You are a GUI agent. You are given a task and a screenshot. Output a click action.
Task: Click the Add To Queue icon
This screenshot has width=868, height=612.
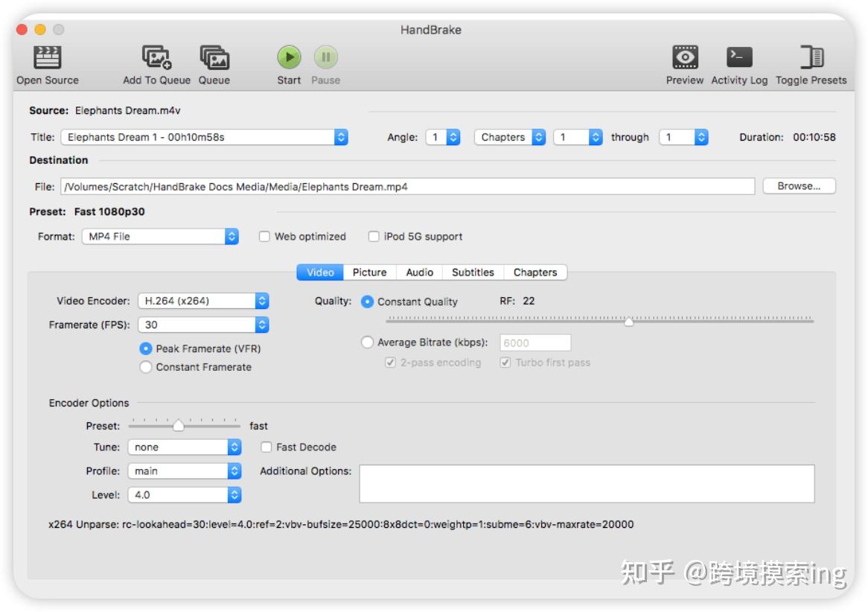tap(156, 57)
